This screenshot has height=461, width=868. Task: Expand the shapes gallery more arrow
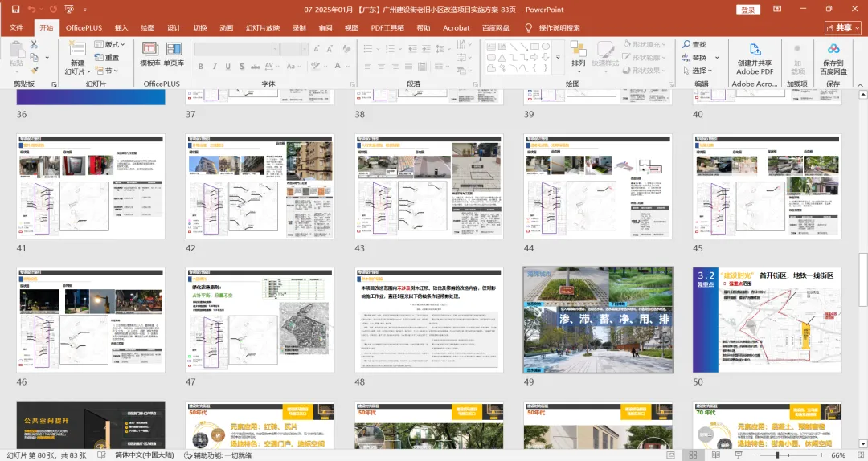point(558,58)
